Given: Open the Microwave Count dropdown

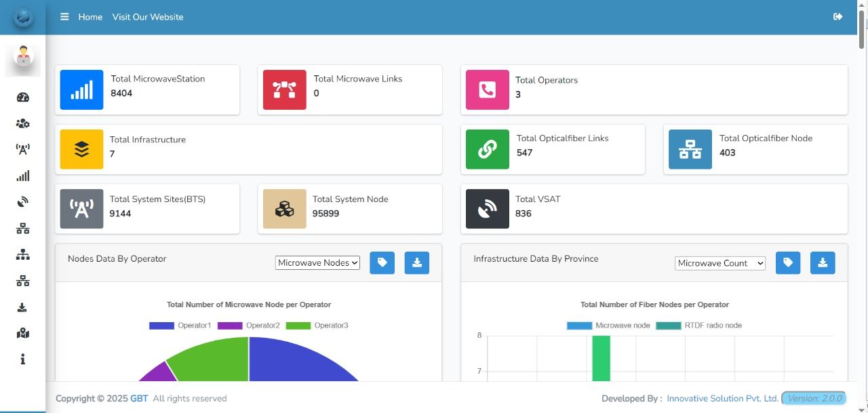Looking at the screenshot, I should click(720, 263).
